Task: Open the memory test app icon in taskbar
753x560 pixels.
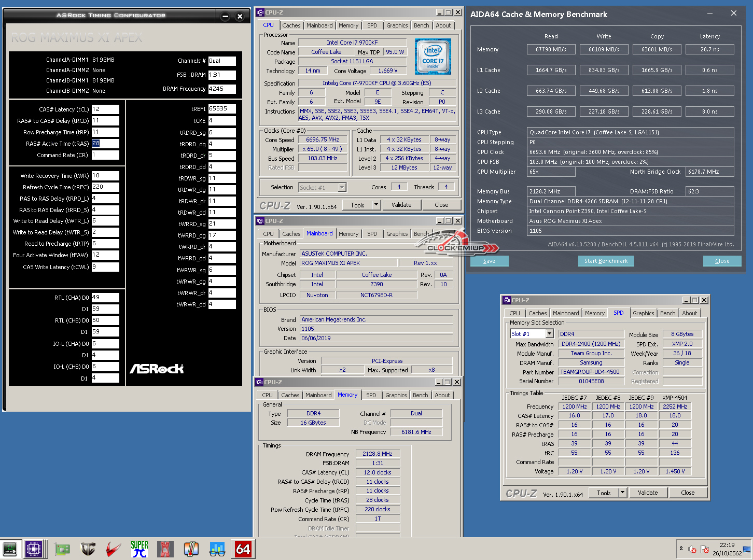Action: point(10,549)
